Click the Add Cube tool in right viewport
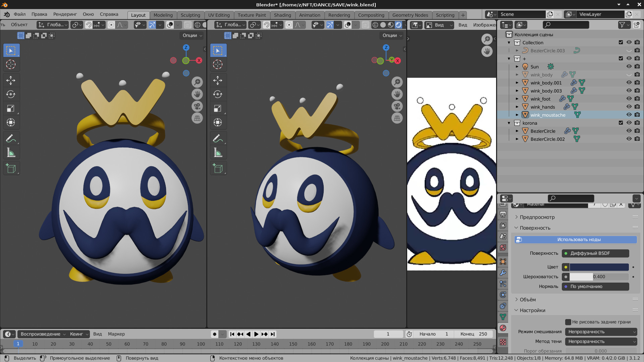 [218, 168]
